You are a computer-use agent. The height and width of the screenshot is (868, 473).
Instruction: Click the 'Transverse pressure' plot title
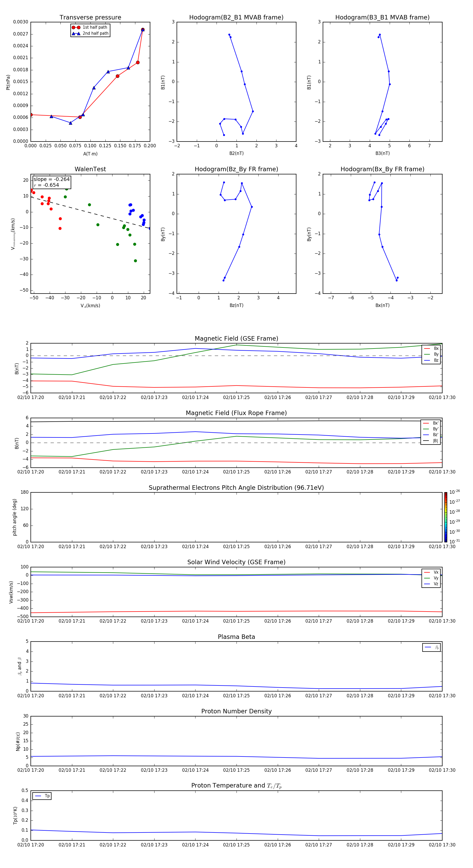point(90,18)
